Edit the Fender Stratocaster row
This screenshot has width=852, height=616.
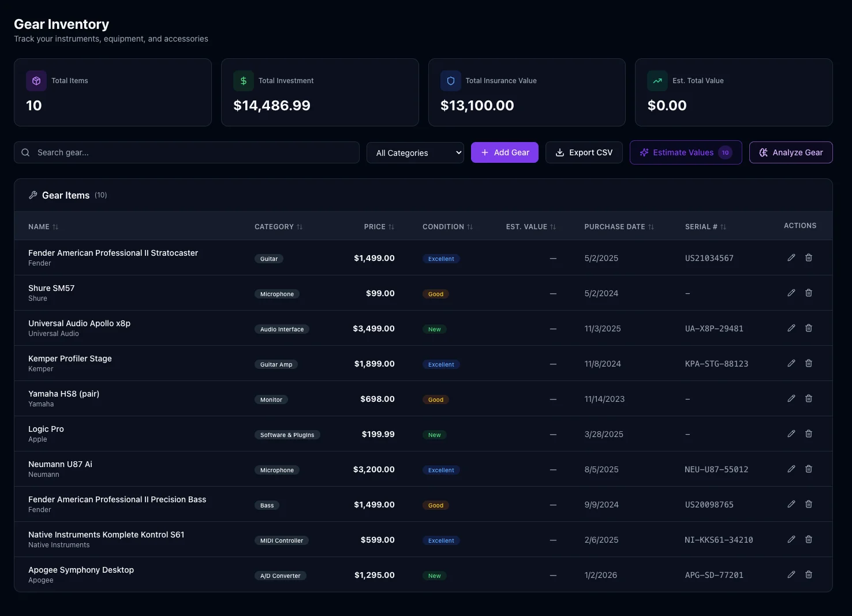click(791, 257)
